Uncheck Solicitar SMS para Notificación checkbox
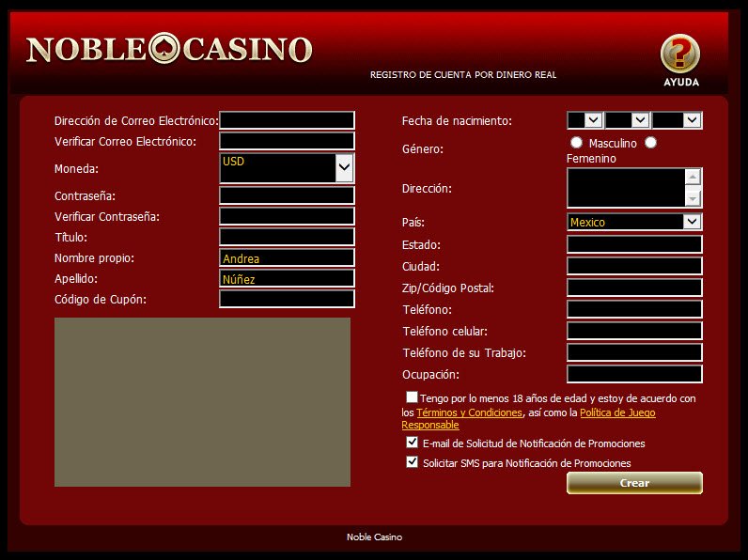748x560 pixels. (412, 461)
